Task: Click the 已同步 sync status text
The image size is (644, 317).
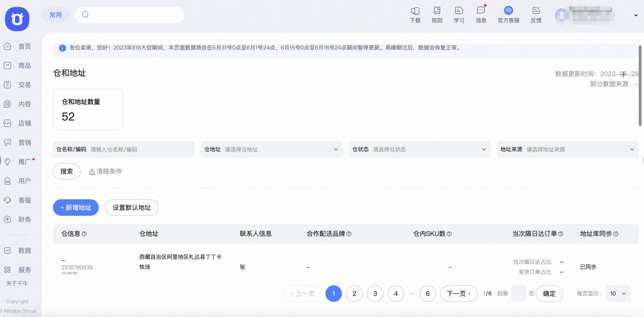Action: click(588, 267)
